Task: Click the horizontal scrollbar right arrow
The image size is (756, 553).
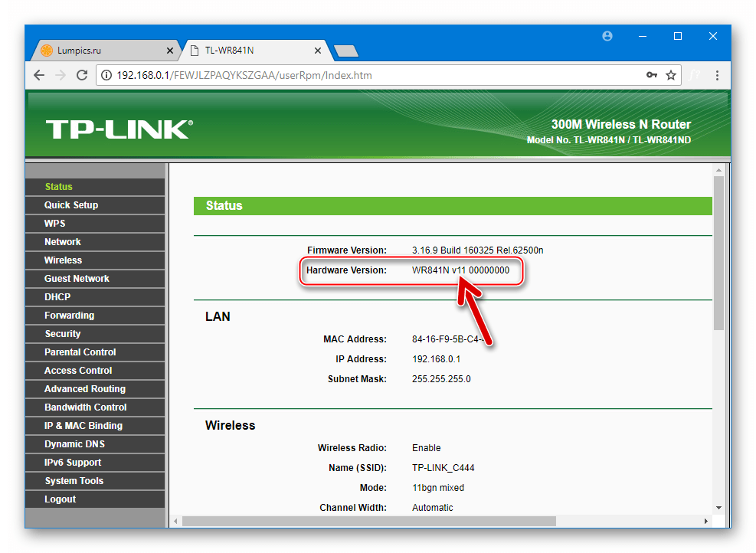Action: (x=706, y=521)
